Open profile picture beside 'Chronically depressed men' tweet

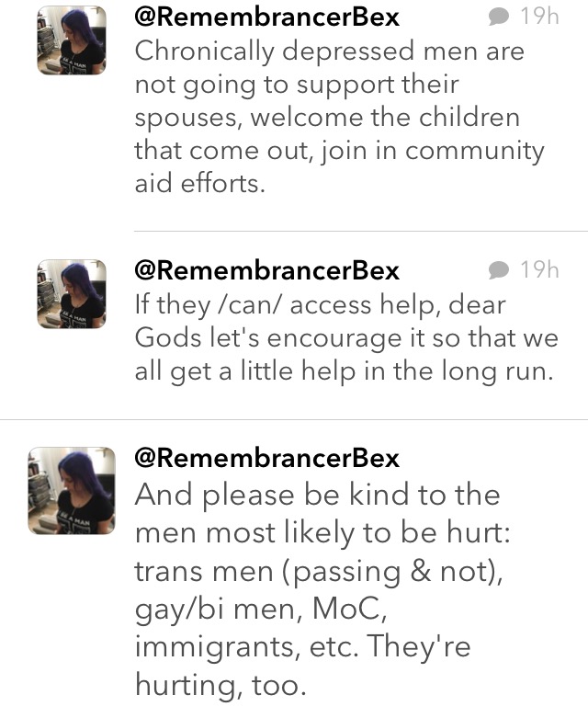[x=72, y=40]
